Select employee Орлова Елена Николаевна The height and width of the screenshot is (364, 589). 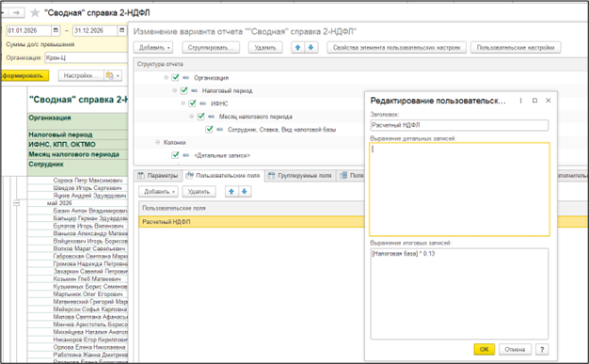click(x=89, y=347)
